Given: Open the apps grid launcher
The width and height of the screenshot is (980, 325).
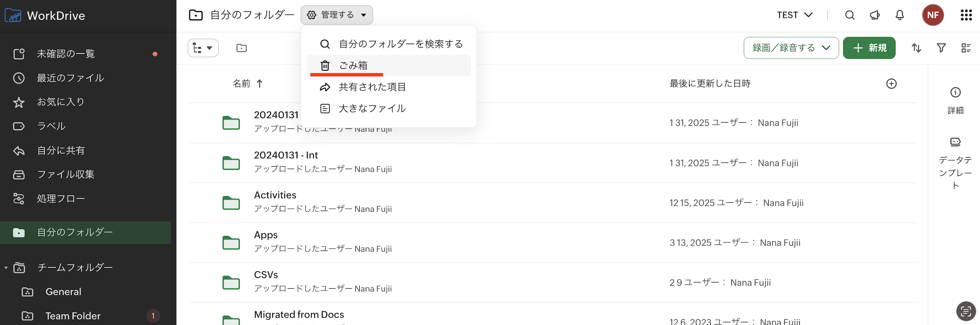Looking at the screenshot, I should 966,15.
